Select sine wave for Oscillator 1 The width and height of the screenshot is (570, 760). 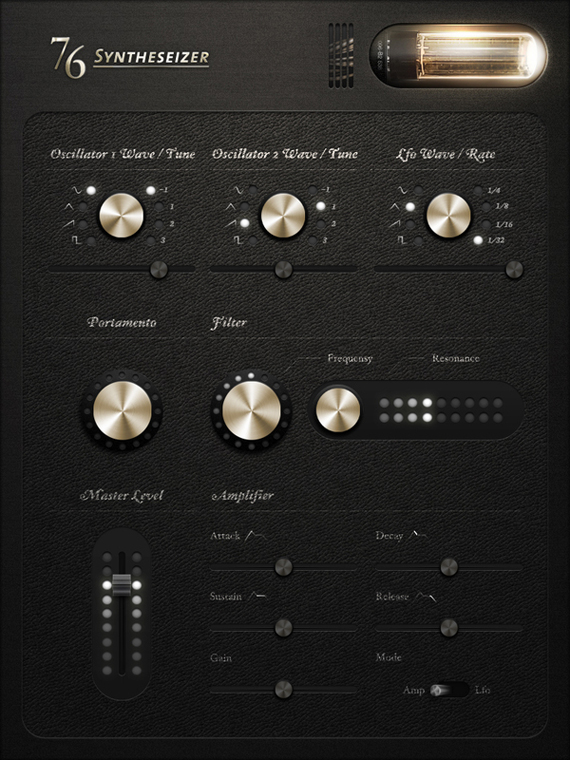point(91,190)
